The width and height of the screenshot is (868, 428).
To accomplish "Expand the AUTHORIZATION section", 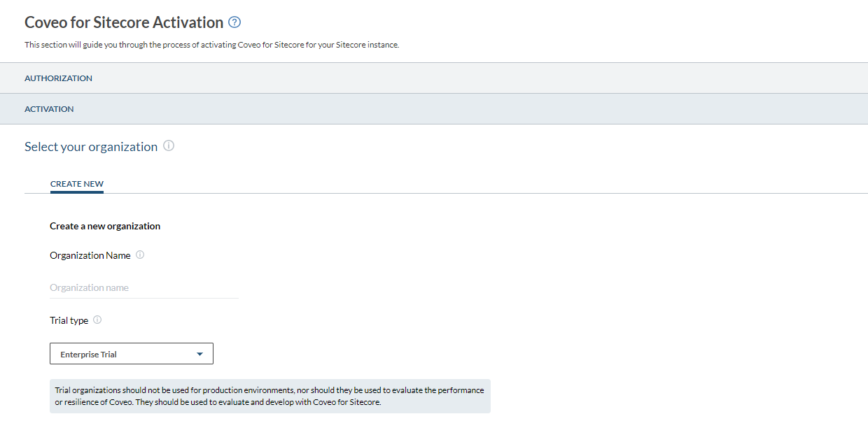I will 434,78.
